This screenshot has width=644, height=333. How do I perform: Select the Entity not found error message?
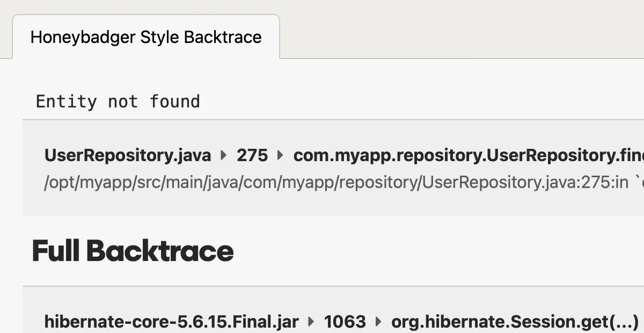point(118,102)
